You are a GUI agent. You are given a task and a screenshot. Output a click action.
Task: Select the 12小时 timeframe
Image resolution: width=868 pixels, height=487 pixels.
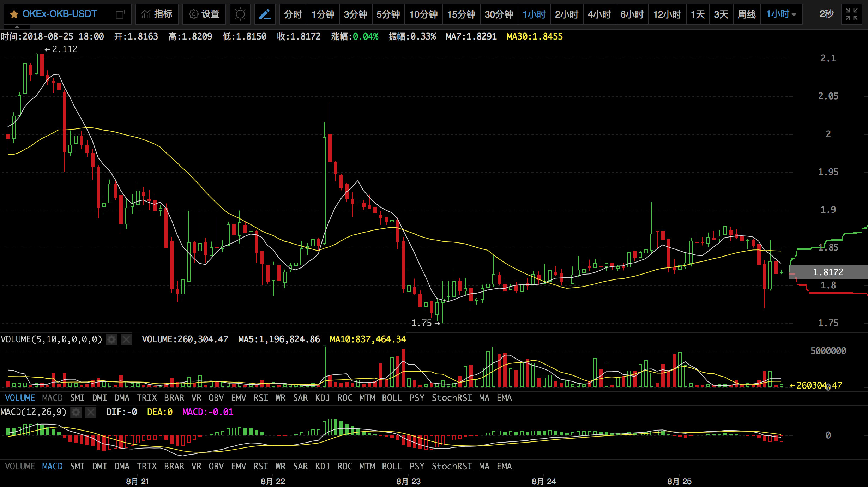(667, 14)
